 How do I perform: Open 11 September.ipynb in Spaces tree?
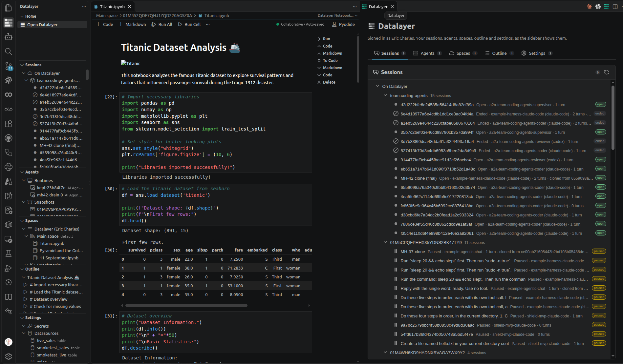pyautogui.click(x=58, y=258)
